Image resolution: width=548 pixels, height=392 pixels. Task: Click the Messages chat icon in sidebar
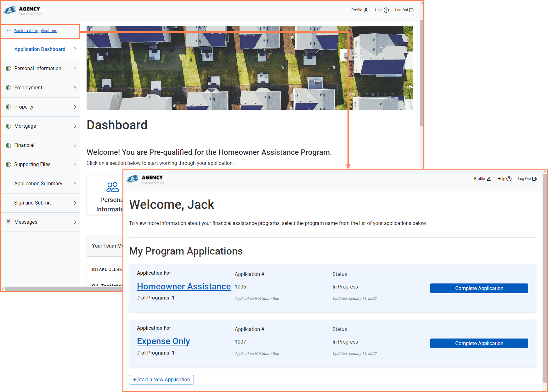(8, 222)
